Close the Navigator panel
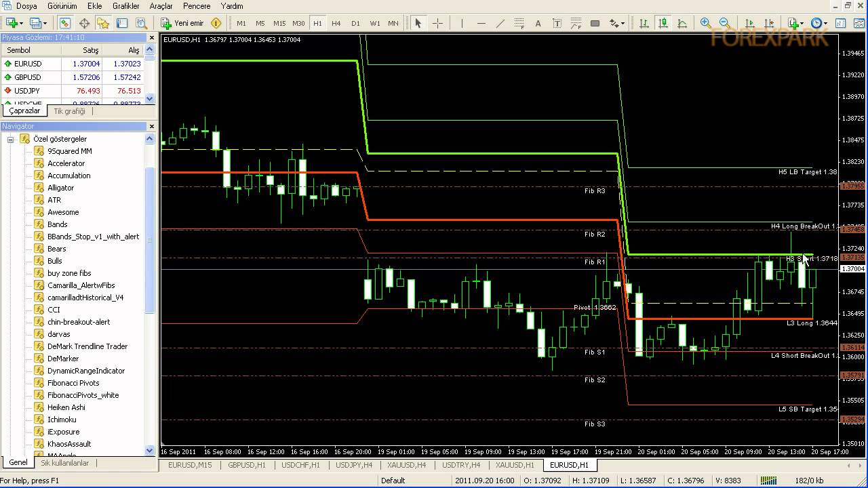 pos(151,126)
